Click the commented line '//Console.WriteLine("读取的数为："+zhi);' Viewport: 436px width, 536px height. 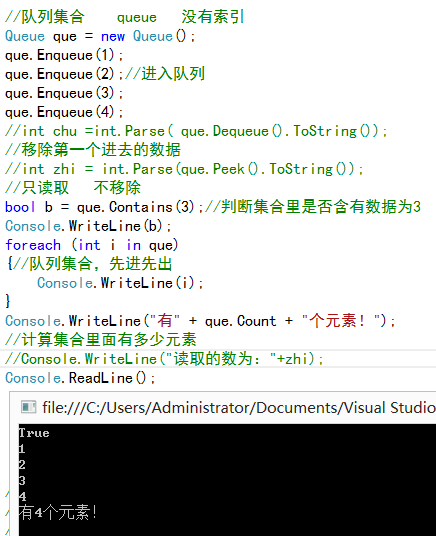pyautogui.click(x=164, y=359)
